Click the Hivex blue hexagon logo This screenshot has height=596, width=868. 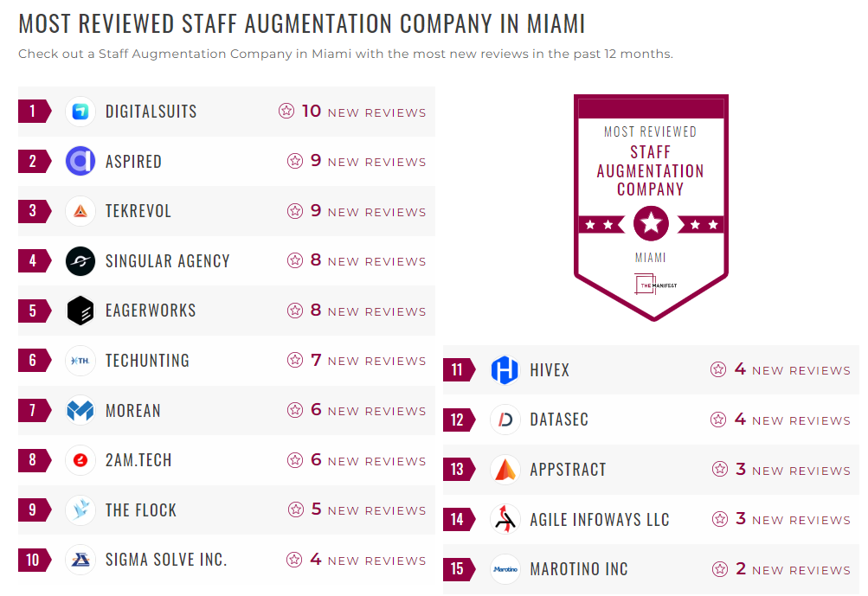(x=505, y=370)
